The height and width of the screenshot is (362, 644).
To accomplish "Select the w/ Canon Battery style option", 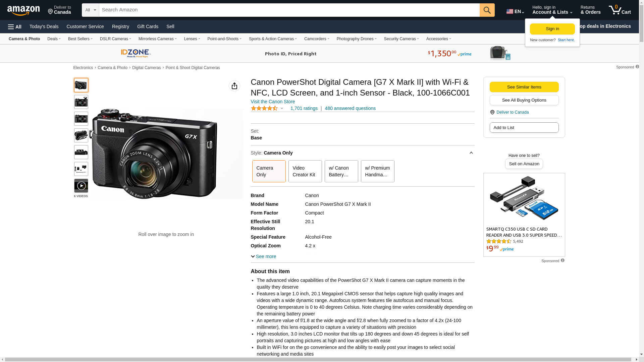I will [x=341, y=171].
